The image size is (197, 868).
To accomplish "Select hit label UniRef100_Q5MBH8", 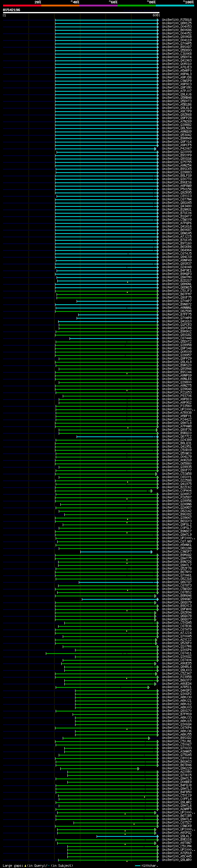I will [x=176, y=98].
